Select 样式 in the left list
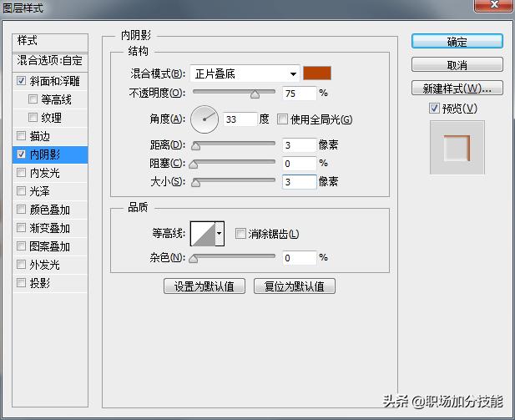Image resolution: width=515 pixels, height=420 pixels. point(50,42)
